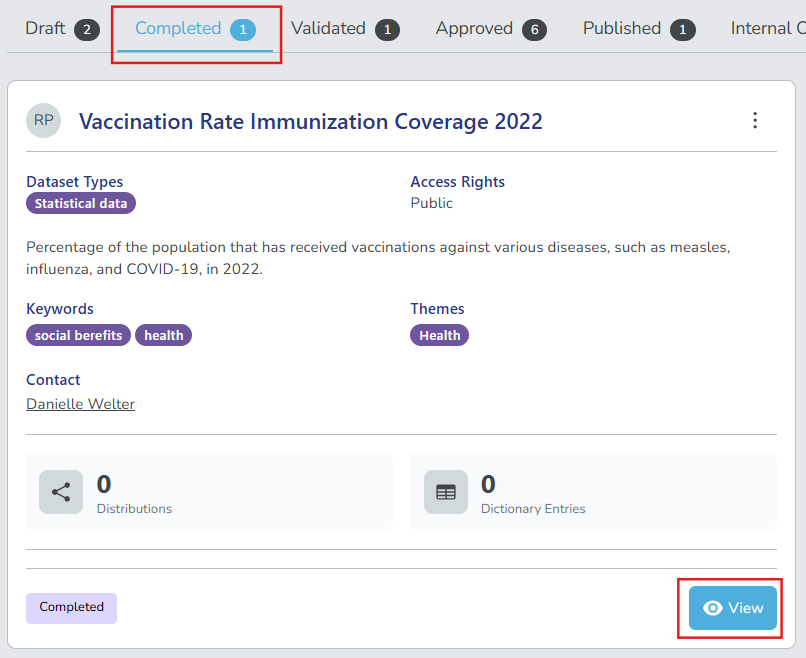
Task: Click the share Distributions icon
Action: coord(61,492)
